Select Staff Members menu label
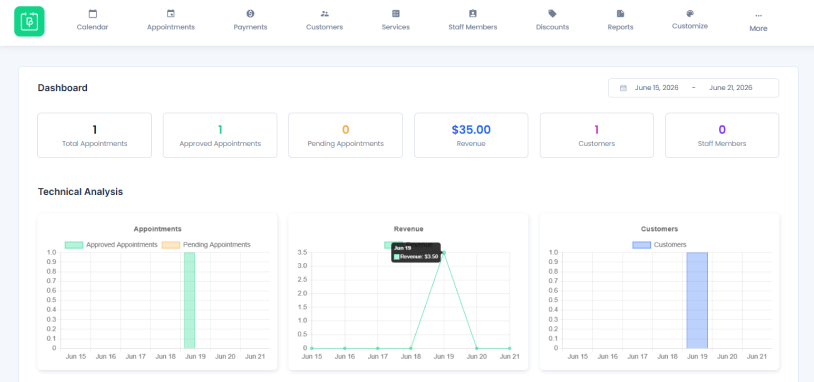 click(x=472, y=27)
